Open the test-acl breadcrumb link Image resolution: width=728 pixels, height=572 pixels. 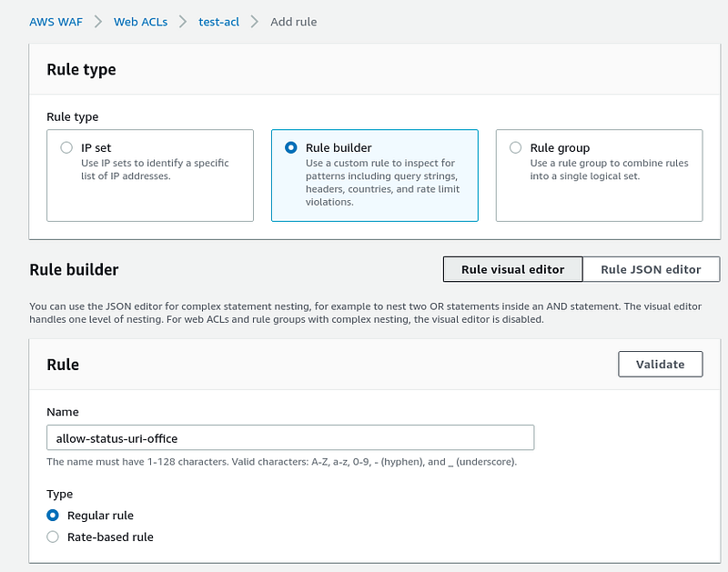[x=218, y=22]
